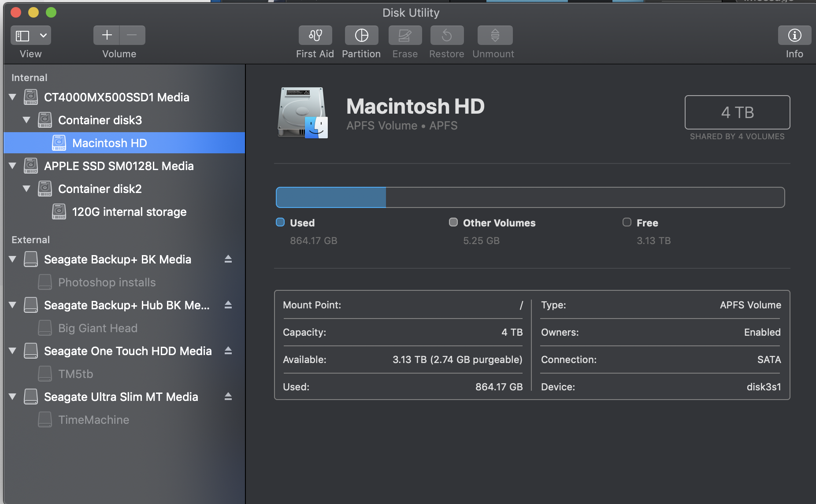
Task: Select CT4000MX500SSD1 Media in sidebar
Action: point(124,97)
